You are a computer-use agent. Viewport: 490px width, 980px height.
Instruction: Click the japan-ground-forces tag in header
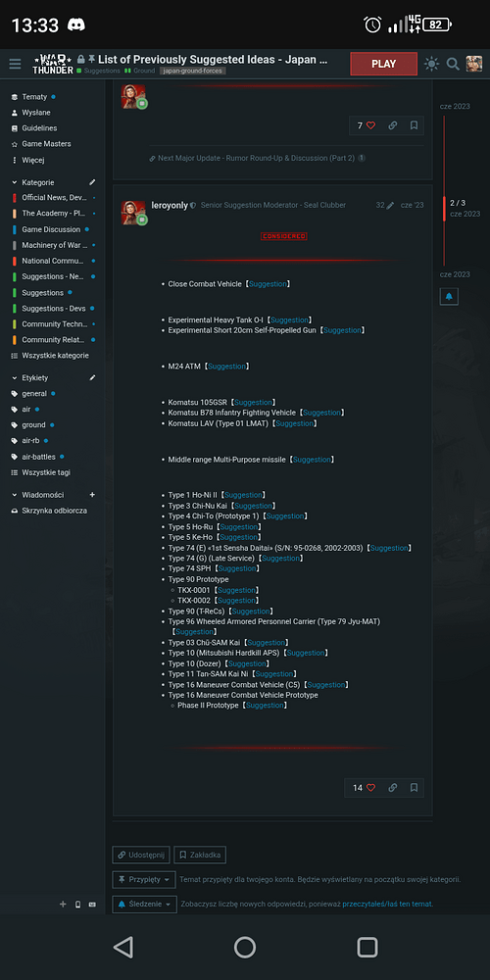(192, 72)
